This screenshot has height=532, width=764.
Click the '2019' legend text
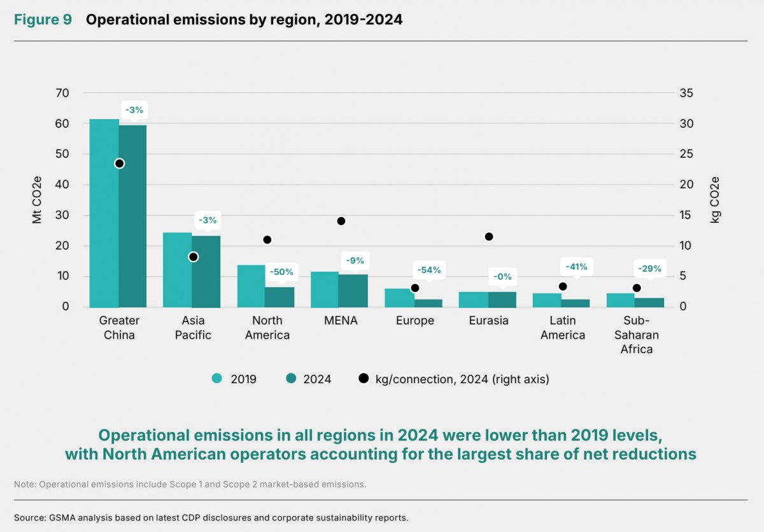pos(243,379)
